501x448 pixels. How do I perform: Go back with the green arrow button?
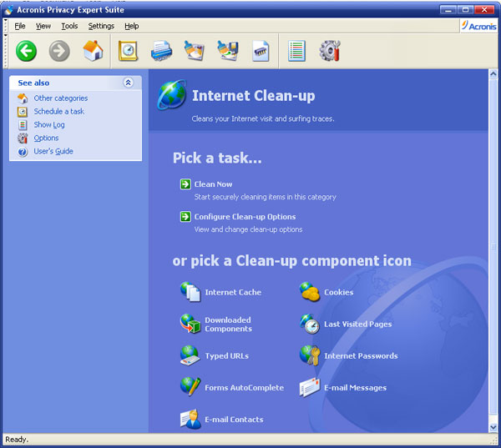[x=26, y=51]
